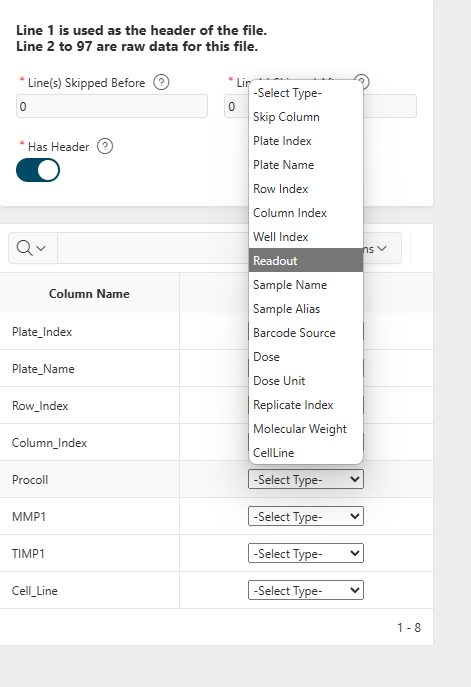This screenshot has height=687, width=471.
Task: Click help icon beside Line(s) Skipped Before
Action: pyautogui.click(x=161, y=82)
